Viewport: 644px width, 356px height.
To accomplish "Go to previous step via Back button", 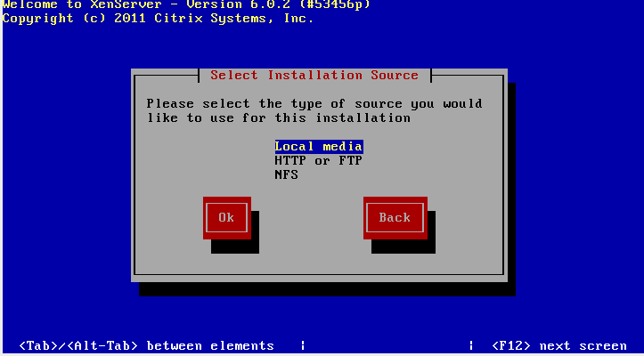I will tap(395, 218).
